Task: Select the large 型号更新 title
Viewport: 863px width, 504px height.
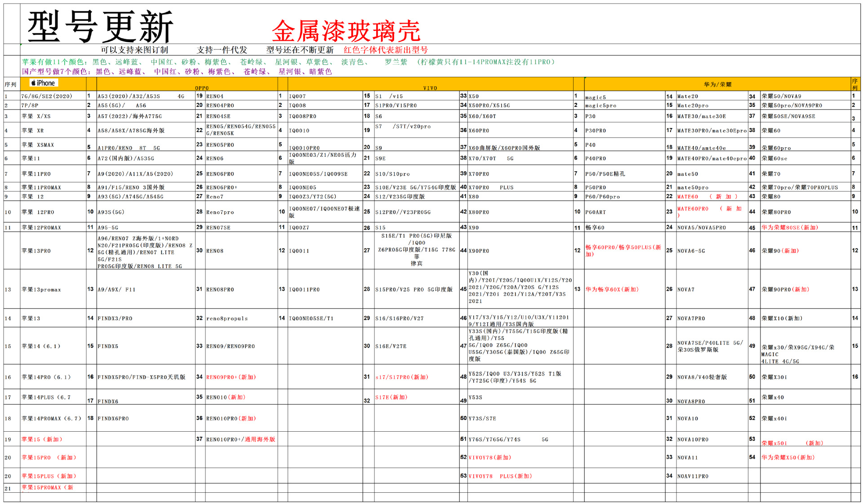Action: (x=100, y=26)
